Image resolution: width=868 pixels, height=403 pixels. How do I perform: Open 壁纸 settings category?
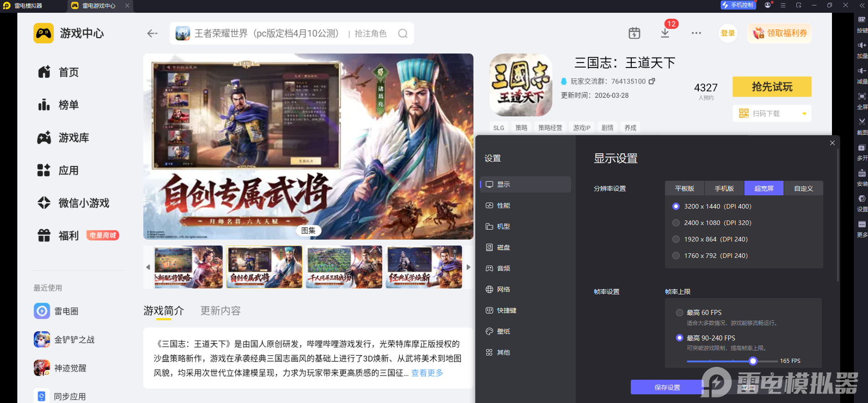(x=525, y=331)
